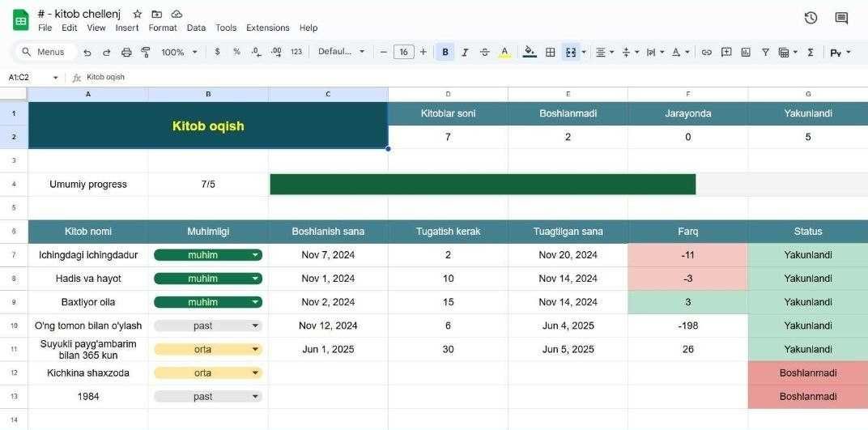Open vertical align dropdown

tap(631, 52)
